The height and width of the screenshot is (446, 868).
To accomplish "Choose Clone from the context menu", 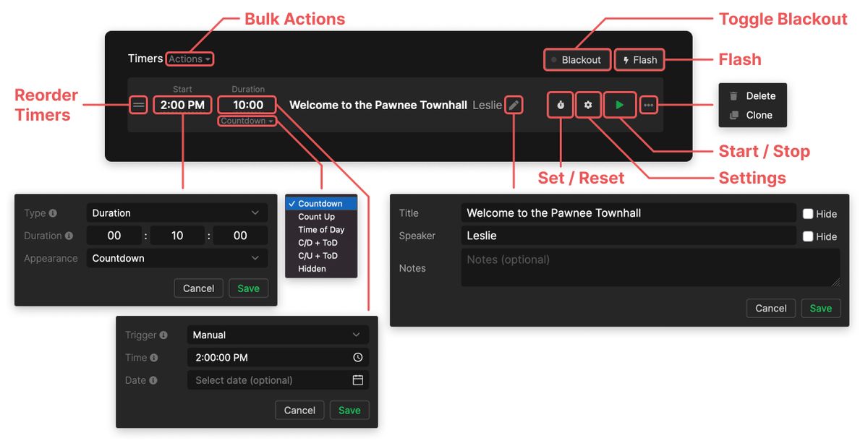I will [759, 115].
